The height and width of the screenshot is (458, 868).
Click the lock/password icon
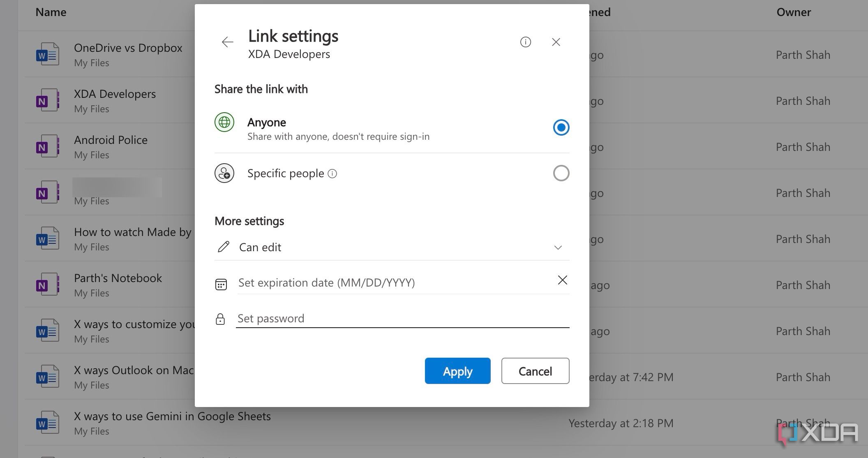[x=221, y=318]
